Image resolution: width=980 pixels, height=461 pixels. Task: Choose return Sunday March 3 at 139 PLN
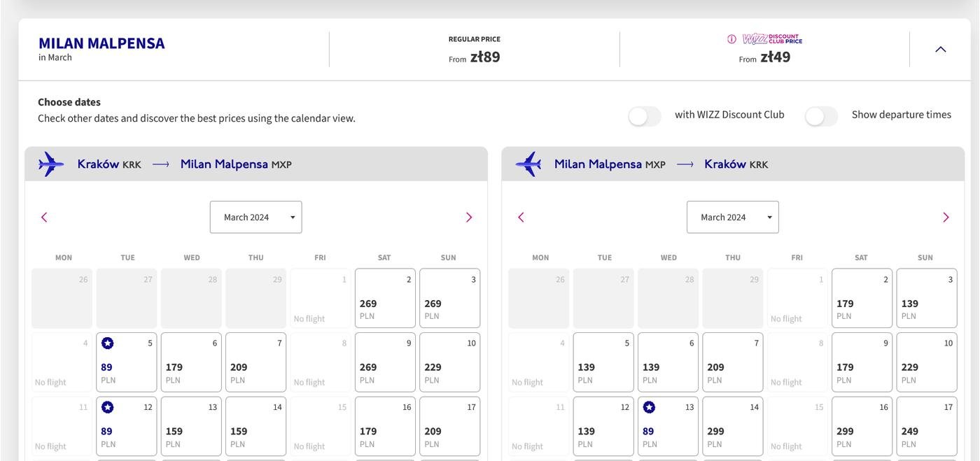[x=926, y=299]
